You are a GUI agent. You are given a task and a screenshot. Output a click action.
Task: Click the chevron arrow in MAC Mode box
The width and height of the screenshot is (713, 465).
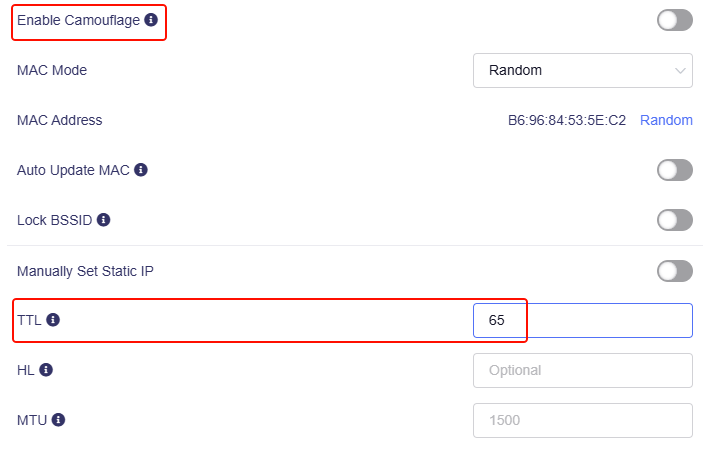pos(681,71)
